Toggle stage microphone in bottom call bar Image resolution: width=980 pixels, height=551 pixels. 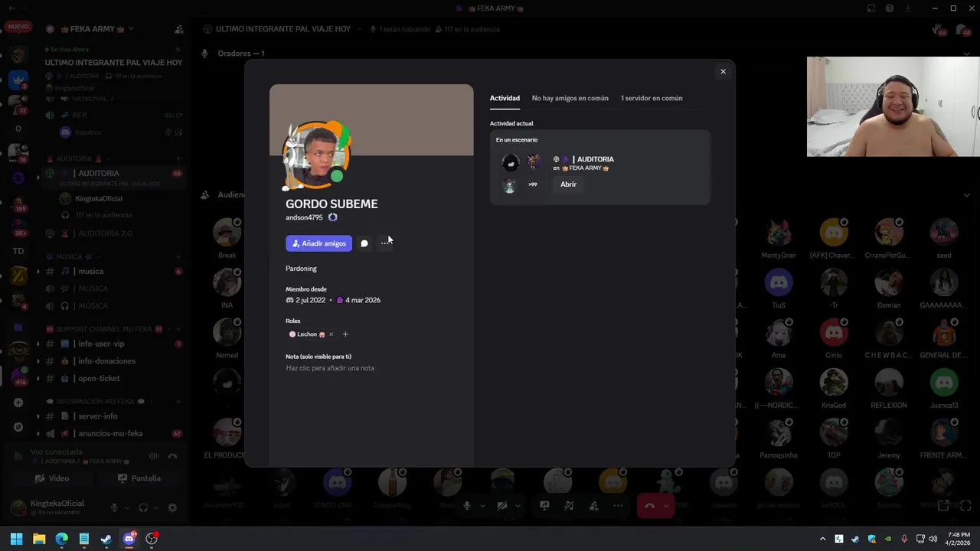click(x=467, y=506)
